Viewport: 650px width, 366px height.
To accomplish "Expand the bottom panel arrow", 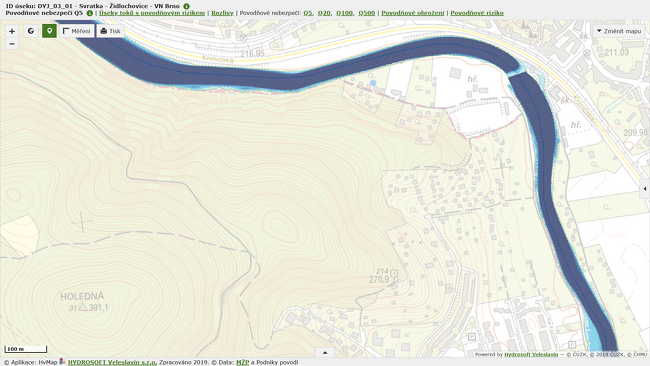I will 325,353.
